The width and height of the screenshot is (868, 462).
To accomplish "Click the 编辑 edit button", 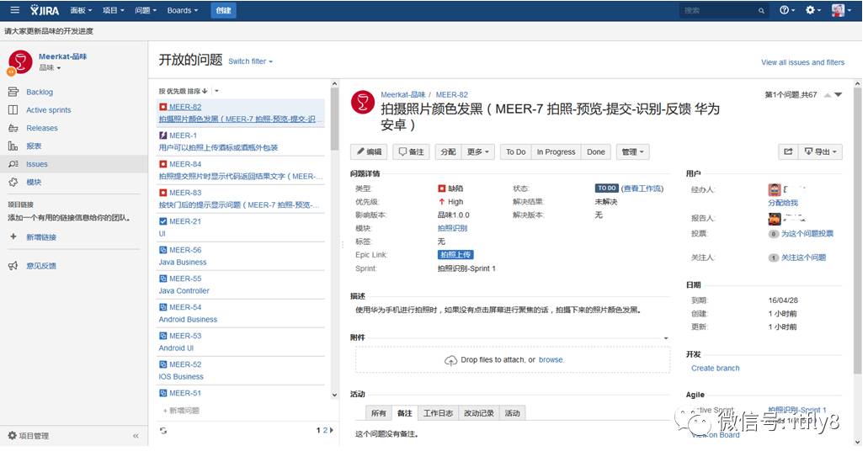I will click(370, 151).
